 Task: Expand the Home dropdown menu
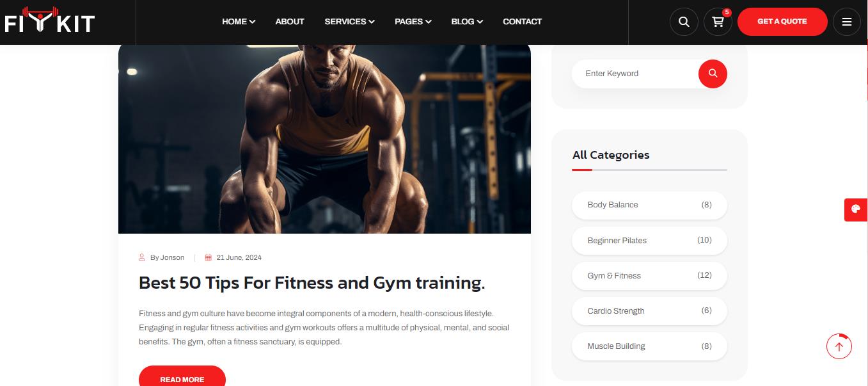239,22
